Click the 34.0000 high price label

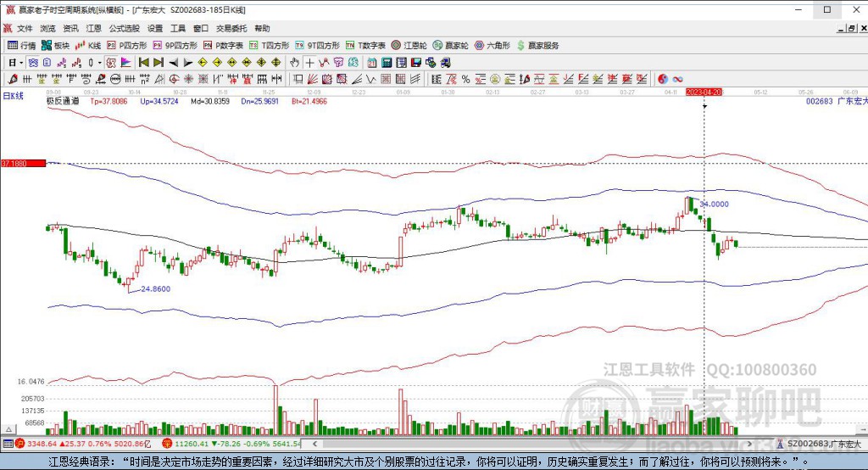click(x=715, y=204)
